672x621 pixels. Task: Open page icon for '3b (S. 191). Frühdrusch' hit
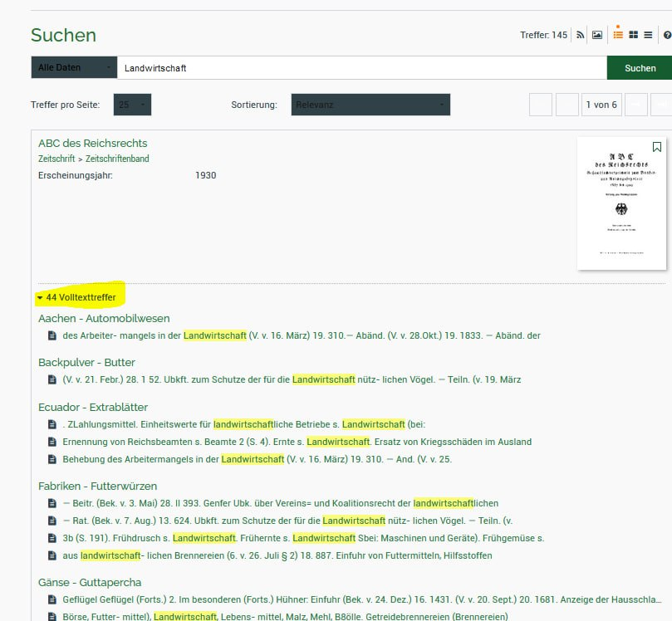tap(52, 538)
